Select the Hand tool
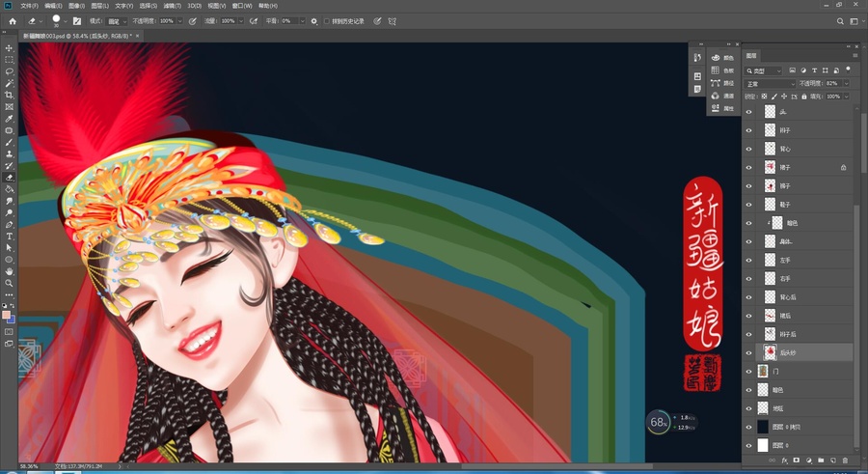Viewport: 868px width, 474px height. 9,271
